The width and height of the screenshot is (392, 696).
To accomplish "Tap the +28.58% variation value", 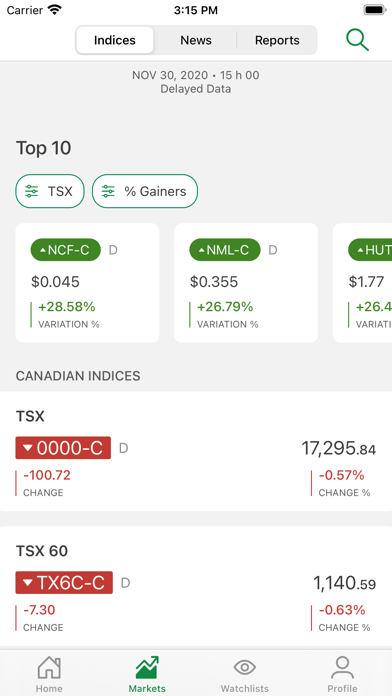I will point(67,307).
